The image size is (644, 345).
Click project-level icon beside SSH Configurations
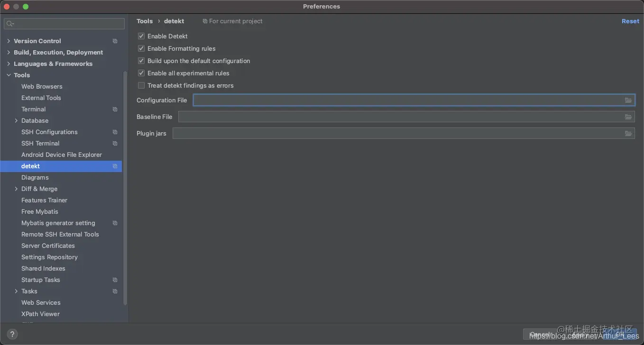[x=115, y=132]
